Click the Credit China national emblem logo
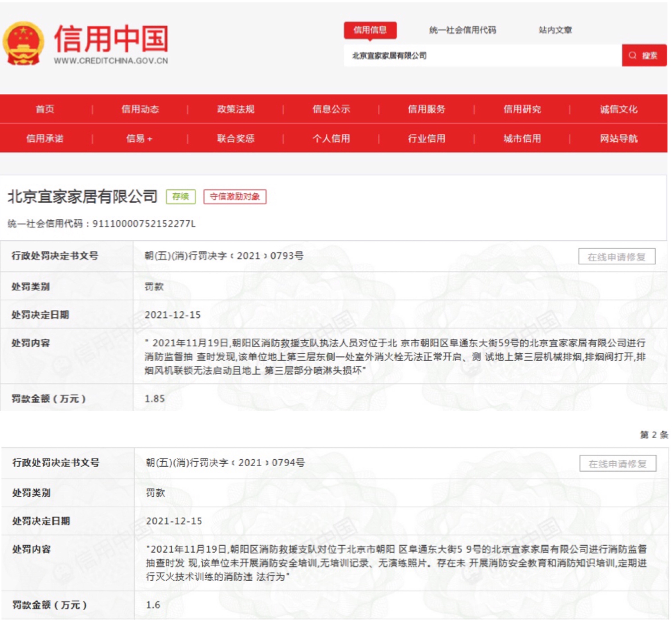Viewport: 672px width, 624px height. [x=23, y=43]
